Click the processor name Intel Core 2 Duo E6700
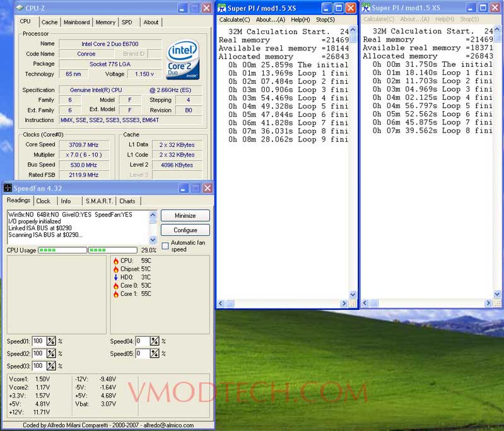This screenshot has width=504, height=431. point(110,44)
